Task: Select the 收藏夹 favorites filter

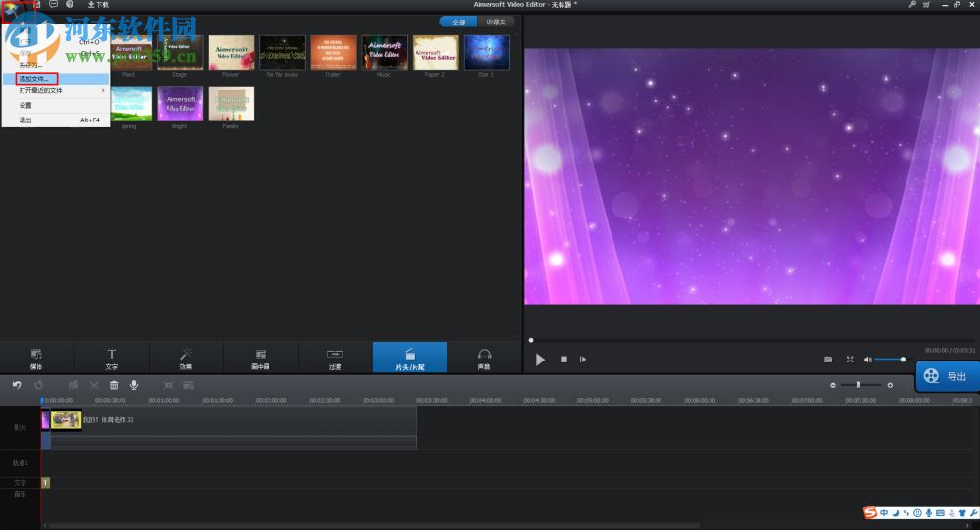Action: click(496, 22)
